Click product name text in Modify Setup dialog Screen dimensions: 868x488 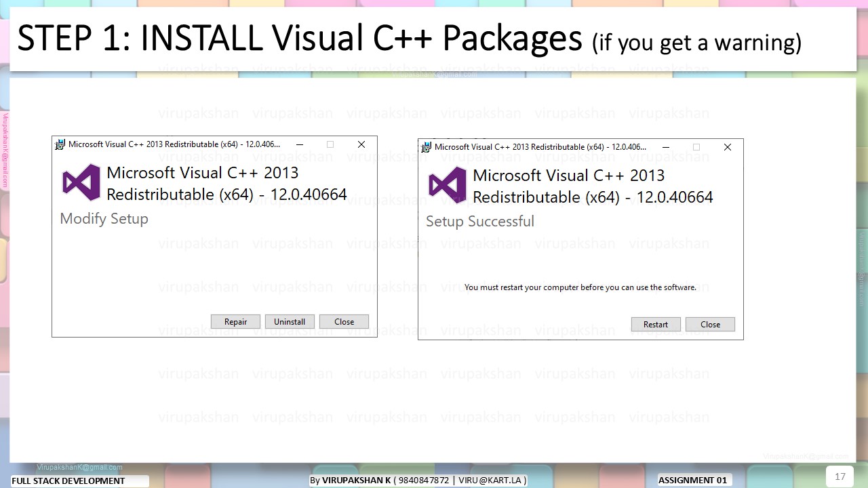tap(226, 184)
